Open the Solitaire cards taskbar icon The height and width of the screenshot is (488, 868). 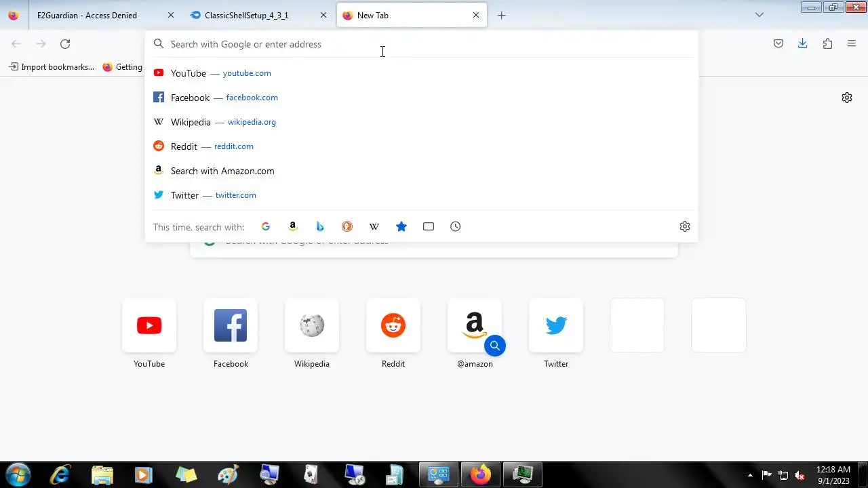(312, 474)
